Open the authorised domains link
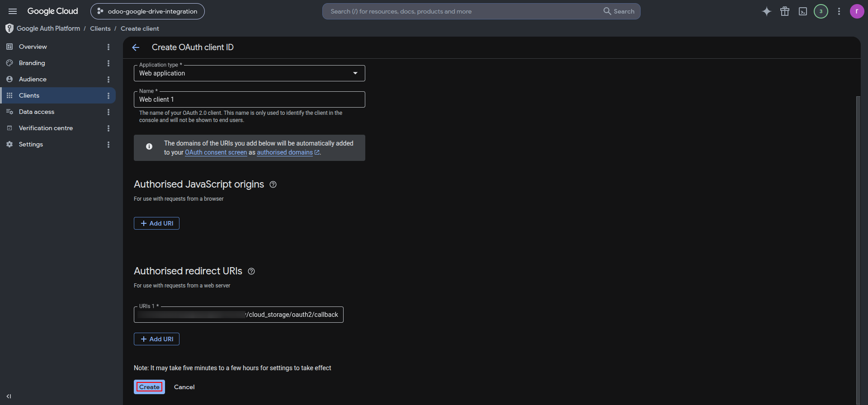The image size is (868, 405). tap(288, 152)
